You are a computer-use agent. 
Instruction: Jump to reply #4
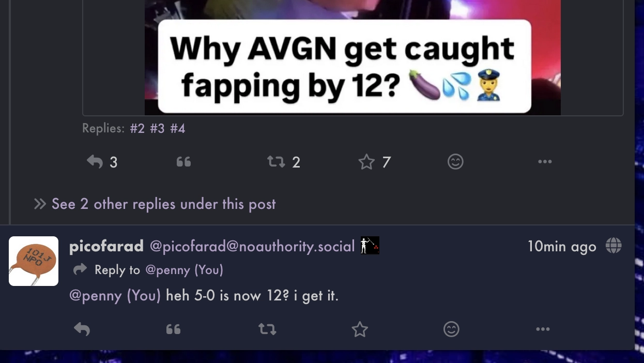(177, 128)
